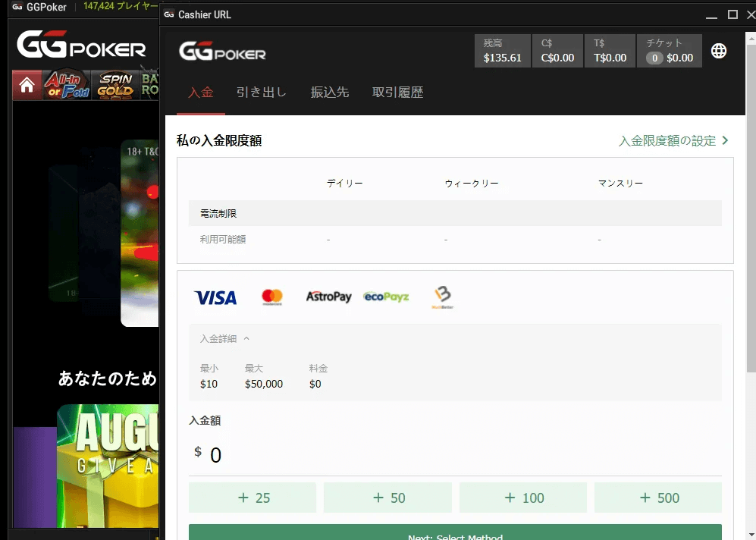Click the 残高 $135.61 balance box
Screen dimensions: 756x540
point(503,51)
